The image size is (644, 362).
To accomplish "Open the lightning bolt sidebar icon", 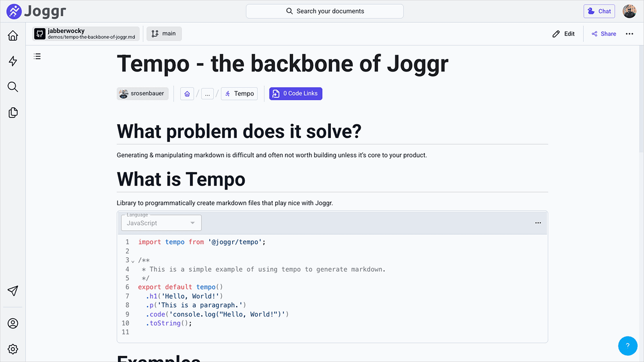I will point(13,61).
